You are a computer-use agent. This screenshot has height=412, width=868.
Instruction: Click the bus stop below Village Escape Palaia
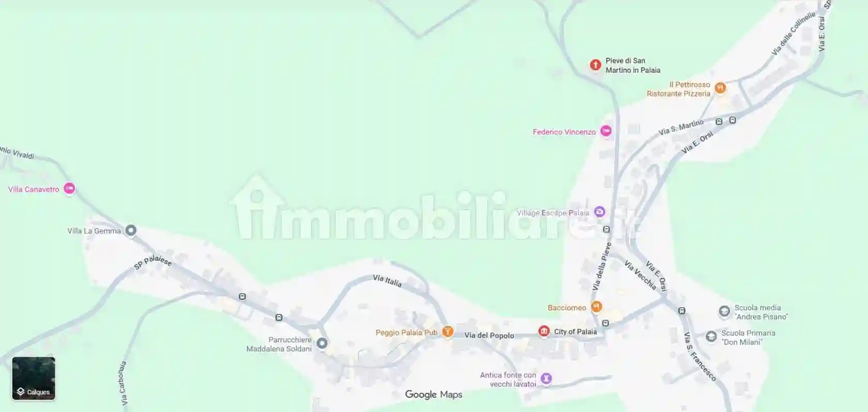click(x=606, y=229)
